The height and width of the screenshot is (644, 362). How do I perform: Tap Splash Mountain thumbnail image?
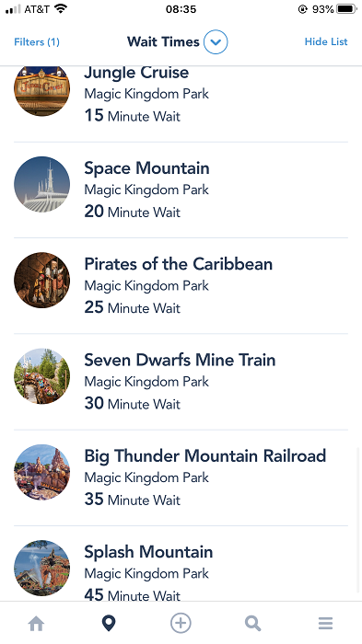pyautogui.click(x=42, y=568)
